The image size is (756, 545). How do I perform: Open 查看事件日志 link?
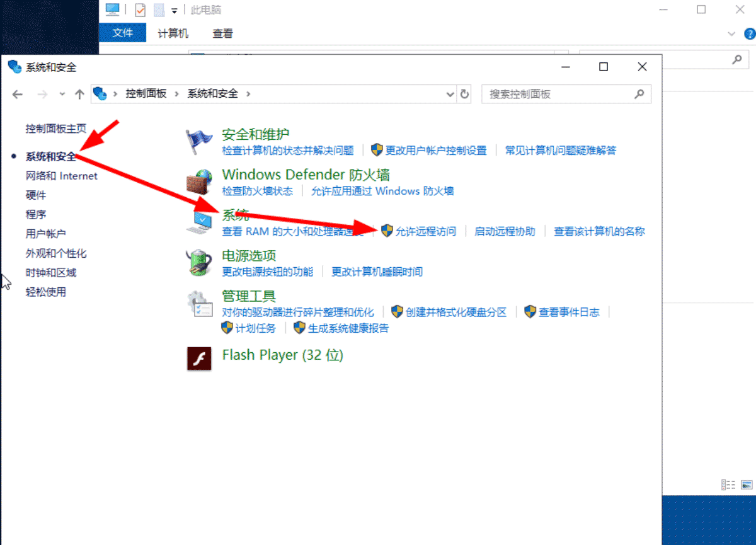[x=569, y=312]
